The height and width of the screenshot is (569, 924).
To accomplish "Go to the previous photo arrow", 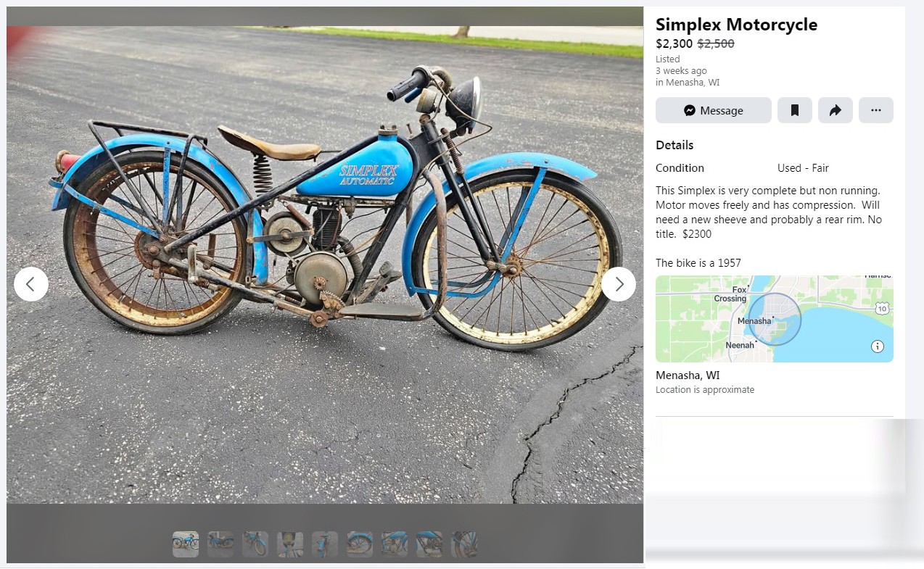I will pyautogui.click(x=31, y=284).
